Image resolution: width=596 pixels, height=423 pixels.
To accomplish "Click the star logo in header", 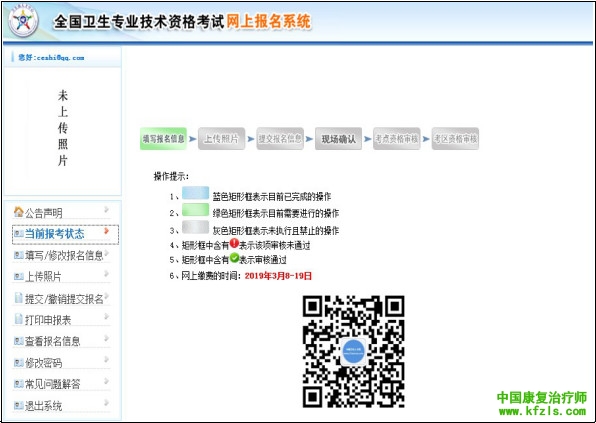I will (x=24, y=21).
